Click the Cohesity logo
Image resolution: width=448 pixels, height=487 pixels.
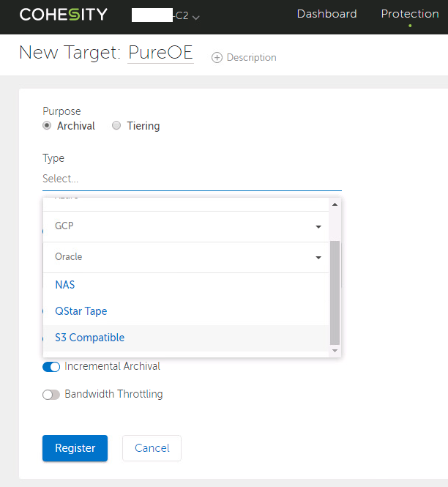point(64,15)
